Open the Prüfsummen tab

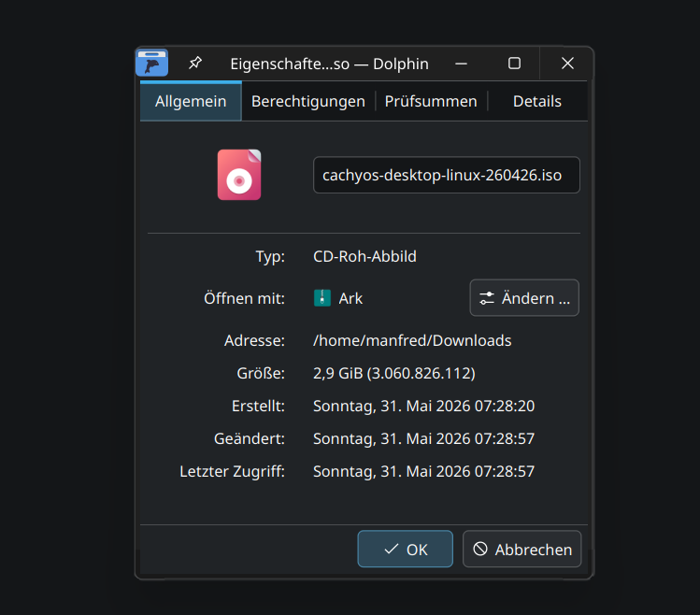click(x=431, y=101)
